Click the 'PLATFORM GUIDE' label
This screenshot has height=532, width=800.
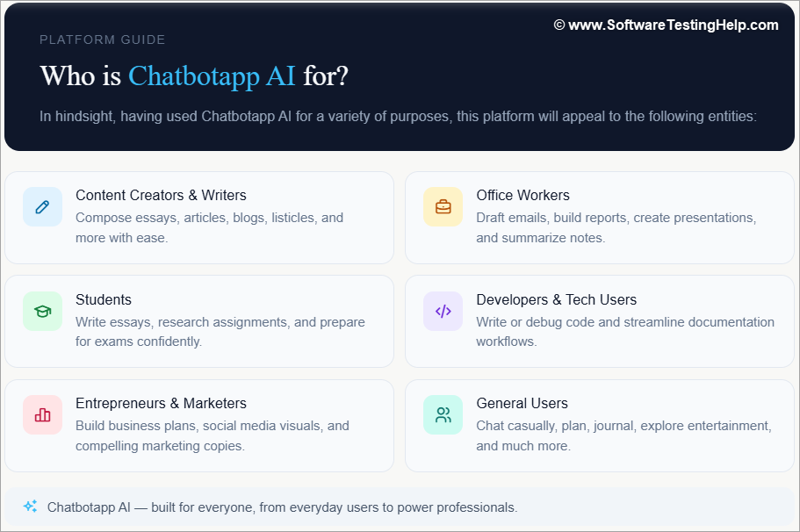(103, 40)
